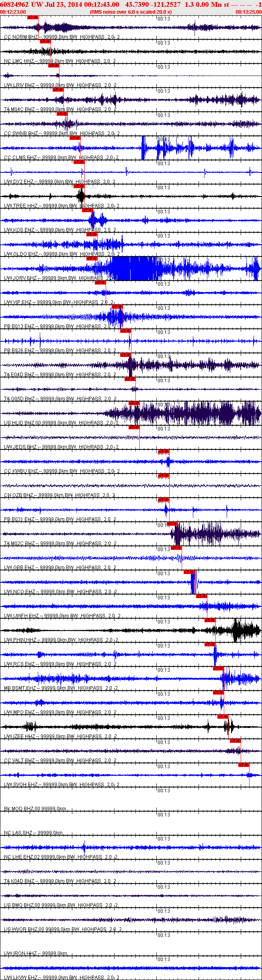Select the UW DY2 EHZ station label
The width and height of the screenshot is (262, 980).
point(59,182)
